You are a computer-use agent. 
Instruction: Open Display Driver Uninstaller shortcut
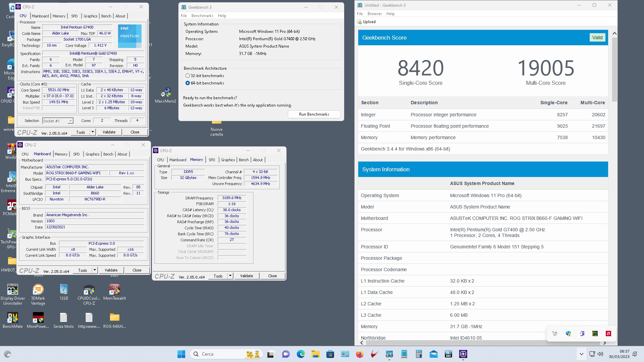click(13, 295)
